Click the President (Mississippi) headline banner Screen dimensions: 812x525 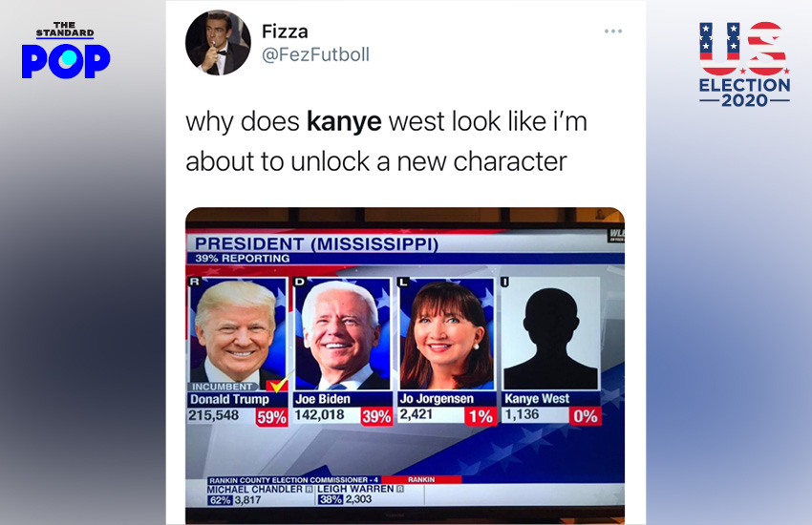[316, 243]
